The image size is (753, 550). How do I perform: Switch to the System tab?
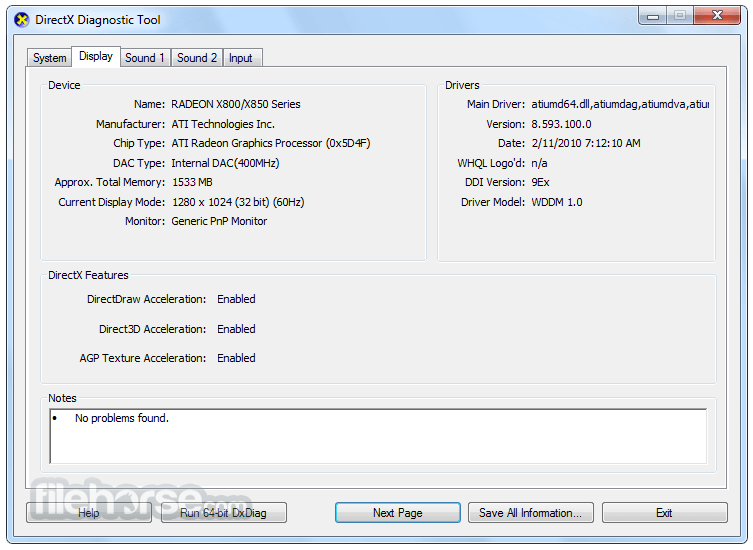coord(49,58)
